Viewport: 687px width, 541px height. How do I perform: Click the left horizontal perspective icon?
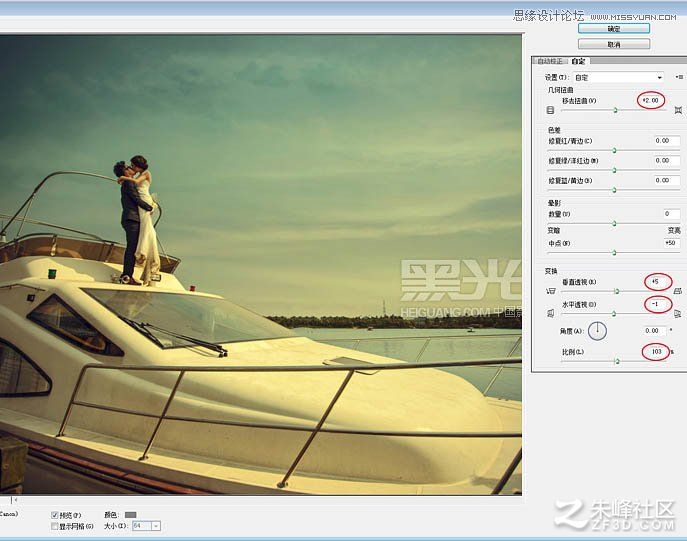click(551, 313)
